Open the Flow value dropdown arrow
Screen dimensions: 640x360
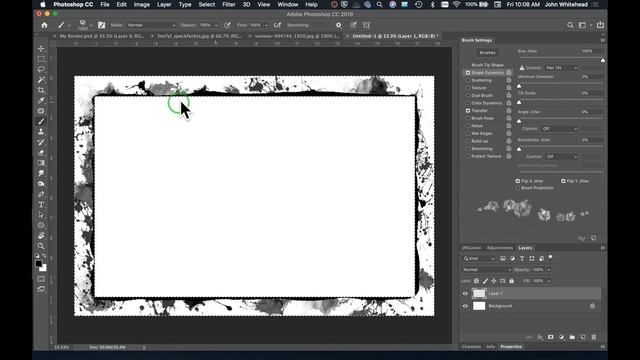point(266,25)
